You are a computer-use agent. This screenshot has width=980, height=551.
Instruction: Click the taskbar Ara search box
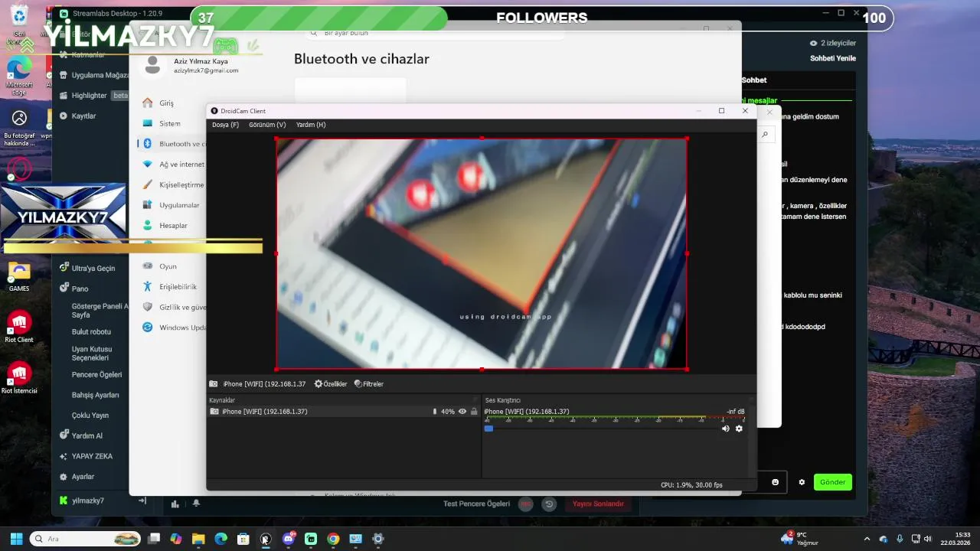tap(85, 539)
